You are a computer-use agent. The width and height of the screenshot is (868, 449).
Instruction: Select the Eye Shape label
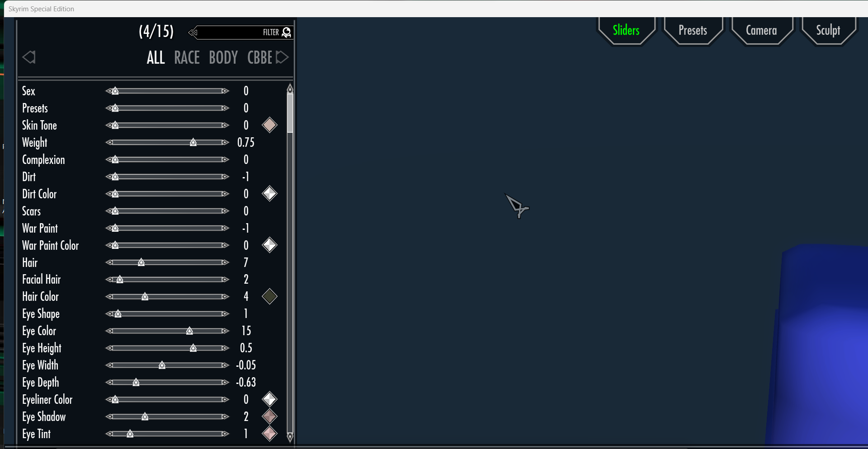[41, 314]
